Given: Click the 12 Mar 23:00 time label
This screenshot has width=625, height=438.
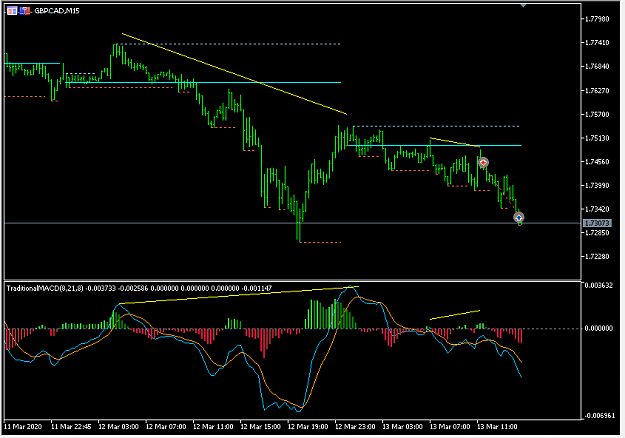Looking at the screenshot, I should pos(355,426).
